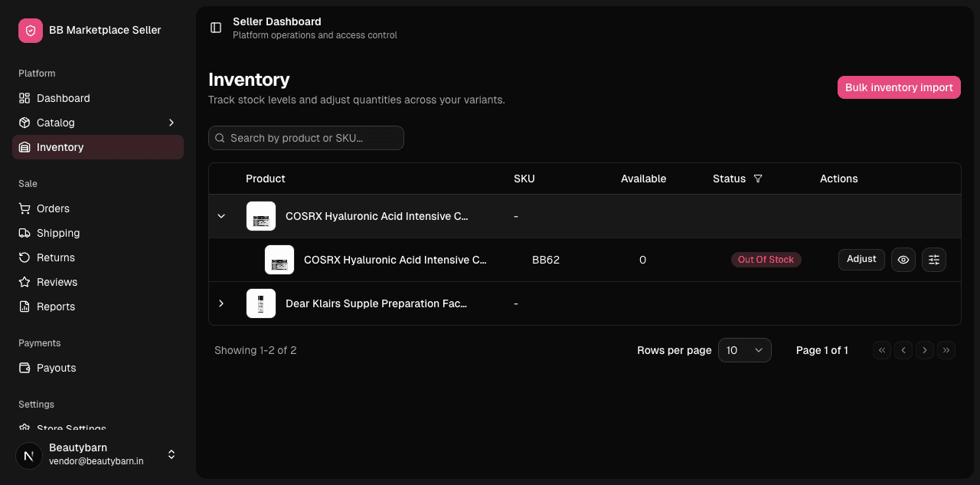980x485 pixels.
Task: Collapse the COSRX Hyaluronic Acid product row
Action: (x=221, y=216)
